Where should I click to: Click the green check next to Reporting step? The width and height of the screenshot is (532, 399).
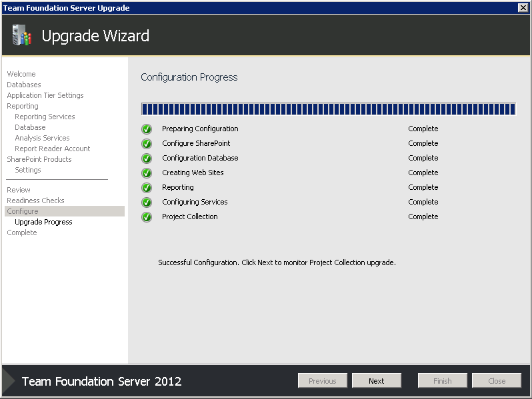(x=147, y=187)
